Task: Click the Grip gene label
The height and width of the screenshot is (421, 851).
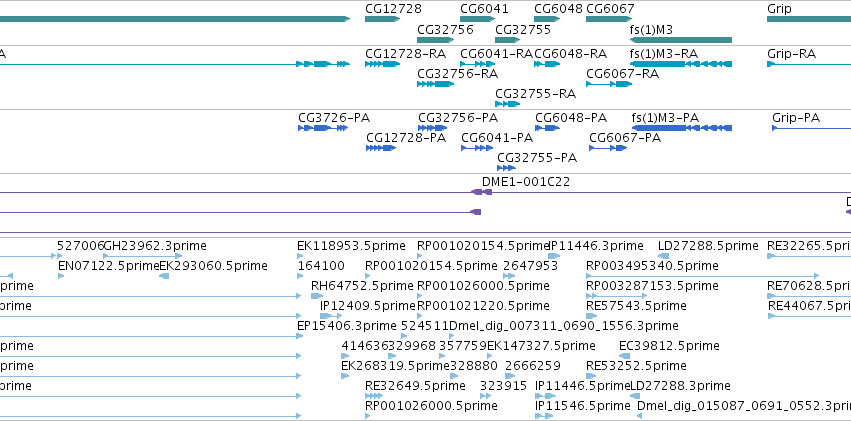Action: pos(779,9)
